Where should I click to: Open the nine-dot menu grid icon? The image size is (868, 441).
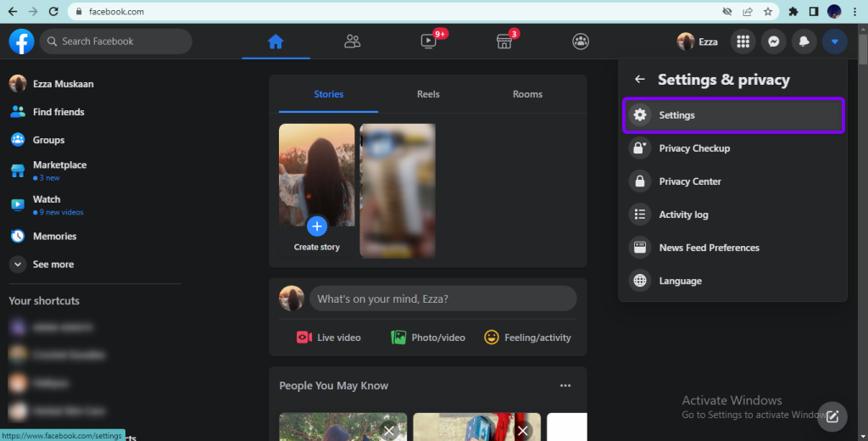coord(743,41)
